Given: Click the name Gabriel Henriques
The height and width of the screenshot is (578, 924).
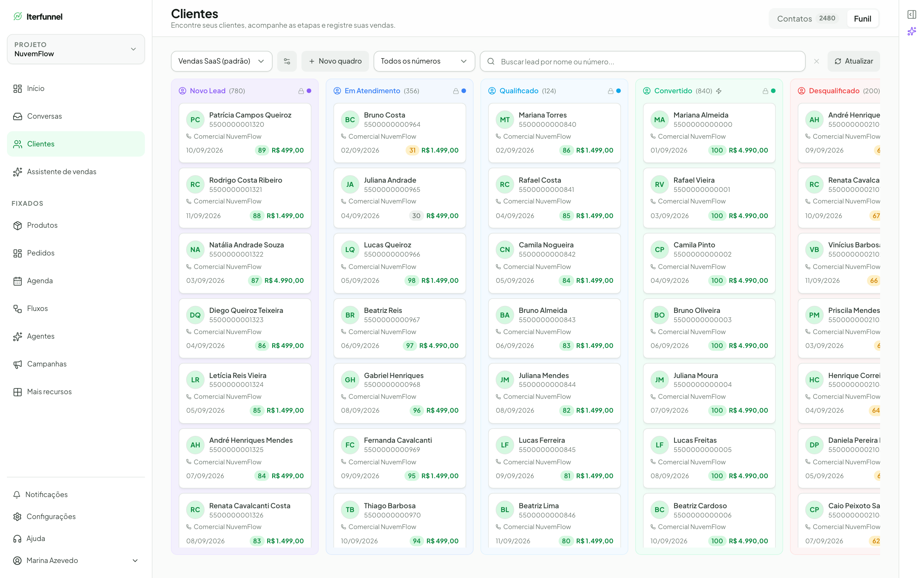Looking at the screenshot, I should click(x=393, y=376).
